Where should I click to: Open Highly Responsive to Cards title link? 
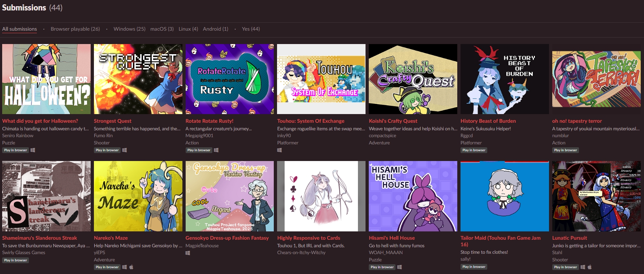(x=308, y=238)
